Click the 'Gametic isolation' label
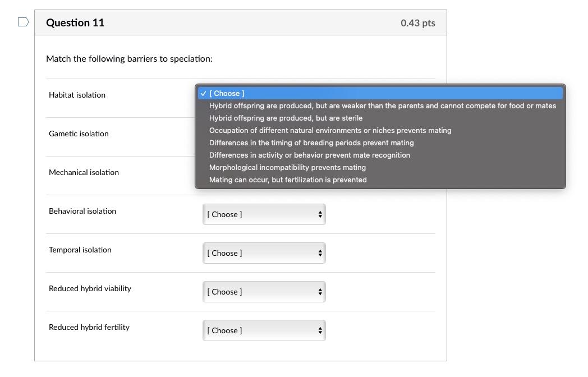This screenshot has width=588, height=377. pyautogui.click(x=79, y=134)
